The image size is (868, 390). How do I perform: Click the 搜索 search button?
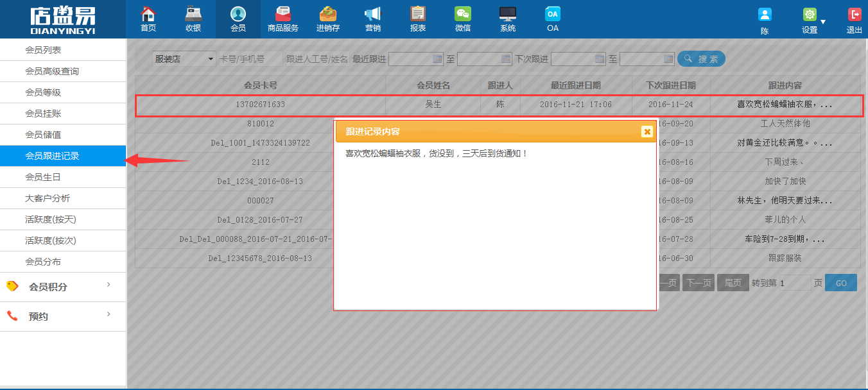[701, 59]
